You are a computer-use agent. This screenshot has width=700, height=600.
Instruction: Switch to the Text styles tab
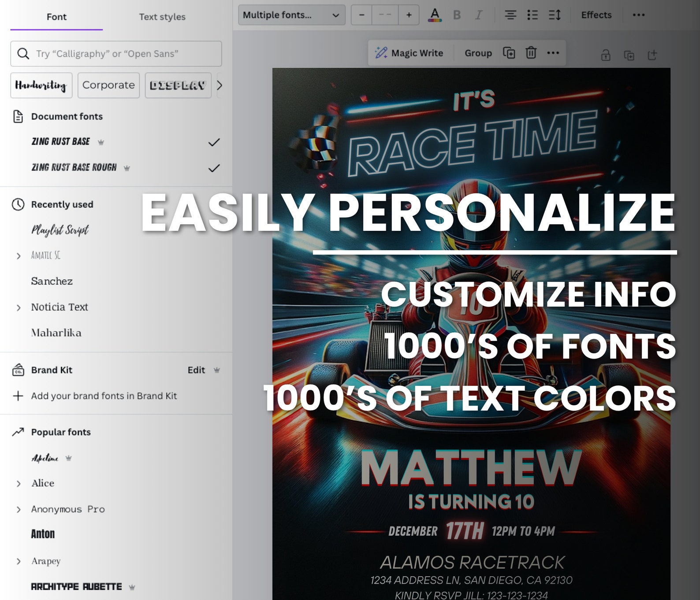tap(162, 17)
